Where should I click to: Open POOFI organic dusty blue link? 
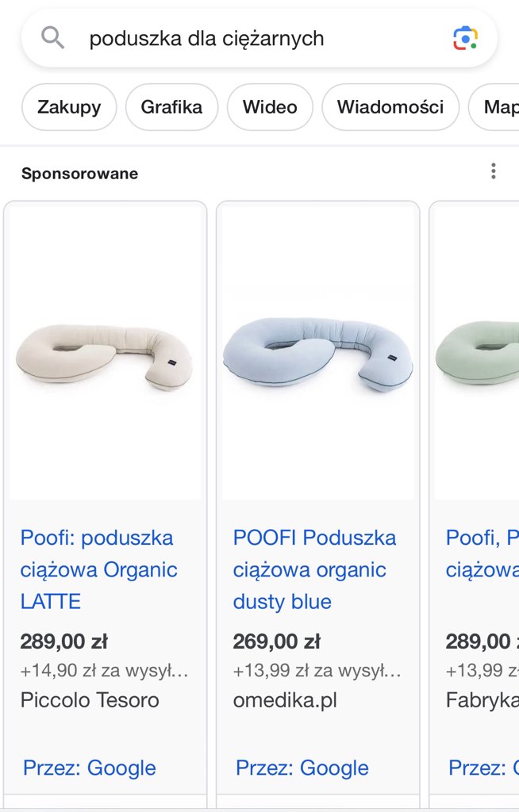click(314, 569)
